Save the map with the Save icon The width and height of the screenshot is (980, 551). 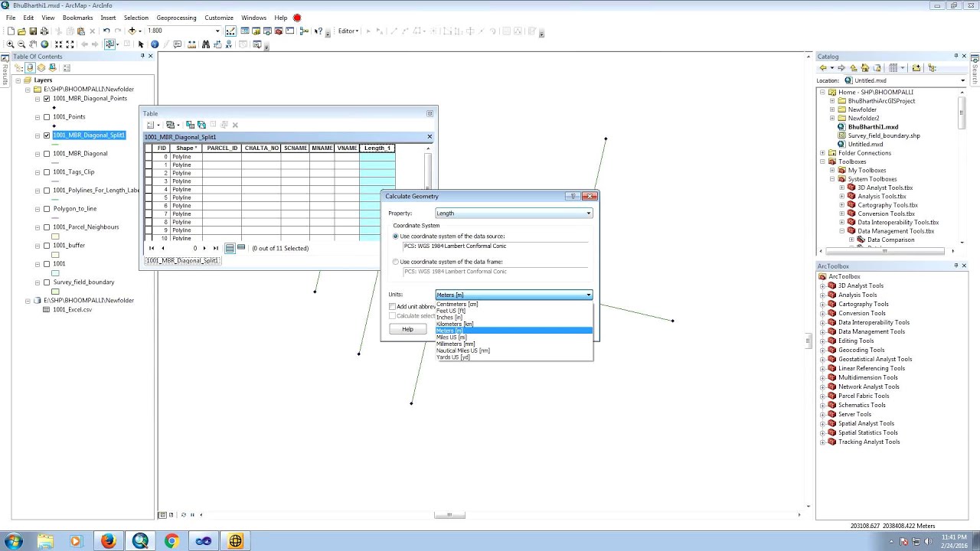click(33, 31)
